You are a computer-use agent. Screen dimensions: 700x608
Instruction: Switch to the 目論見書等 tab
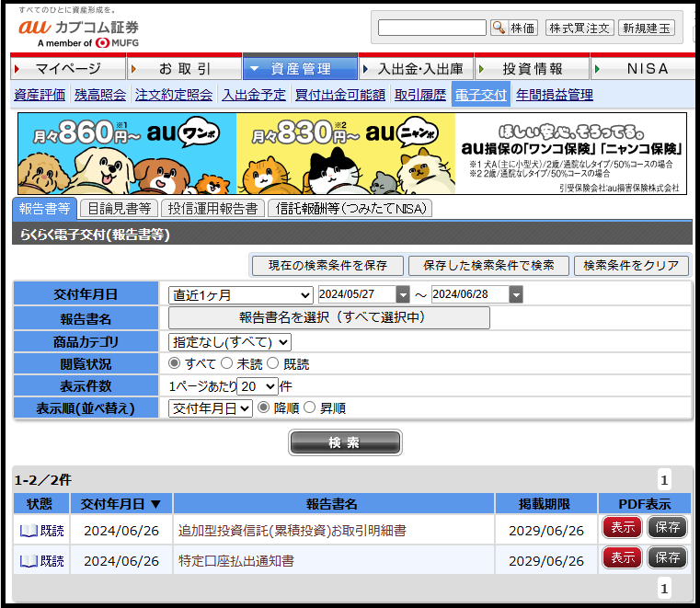120,209
